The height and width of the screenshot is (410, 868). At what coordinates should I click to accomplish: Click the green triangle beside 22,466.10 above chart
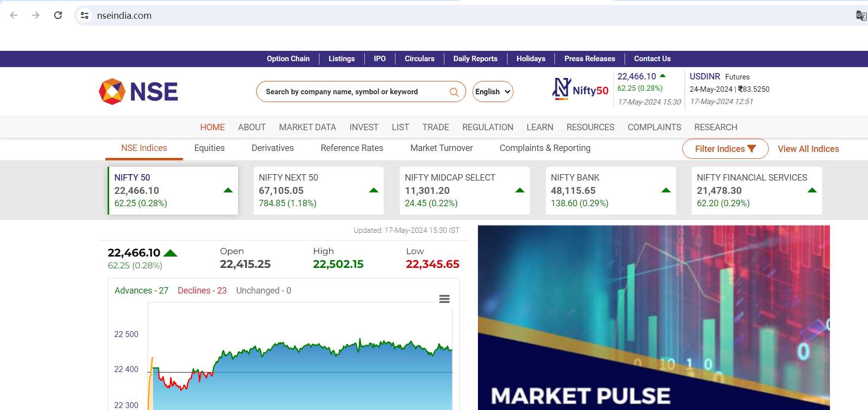[170, 253]
